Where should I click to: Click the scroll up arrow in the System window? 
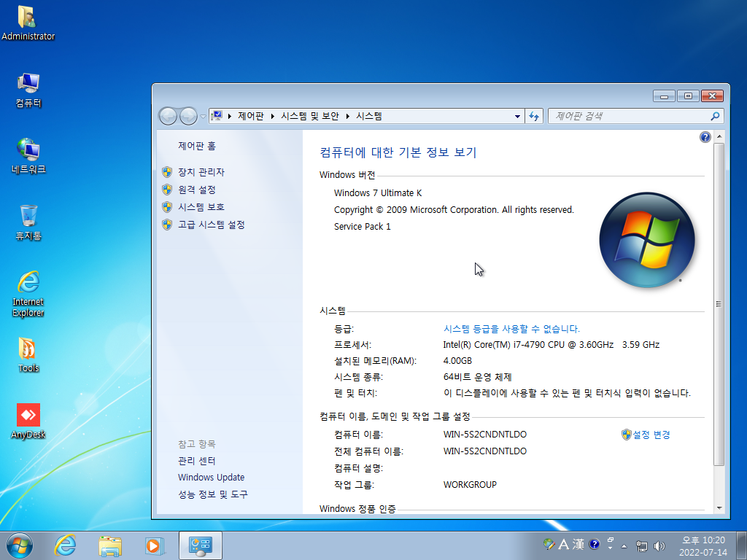tap(719, 136)
